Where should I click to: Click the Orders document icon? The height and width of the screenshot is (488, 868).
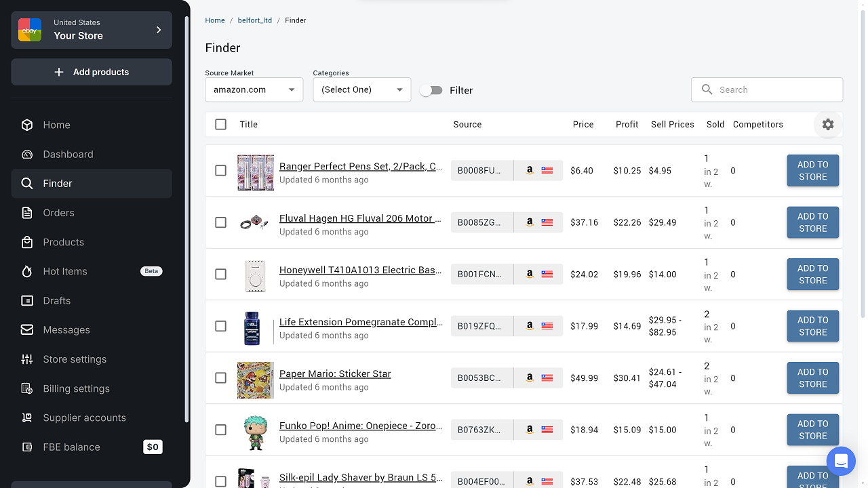pyautogui.click(x=27, y=213)
